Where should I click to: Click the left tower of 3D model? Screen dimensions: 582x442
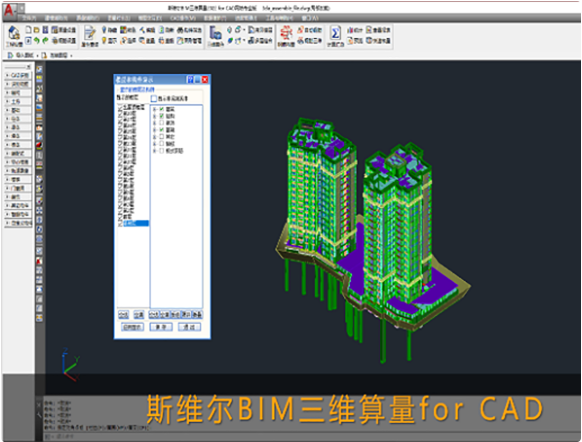[x=321, y=191]
